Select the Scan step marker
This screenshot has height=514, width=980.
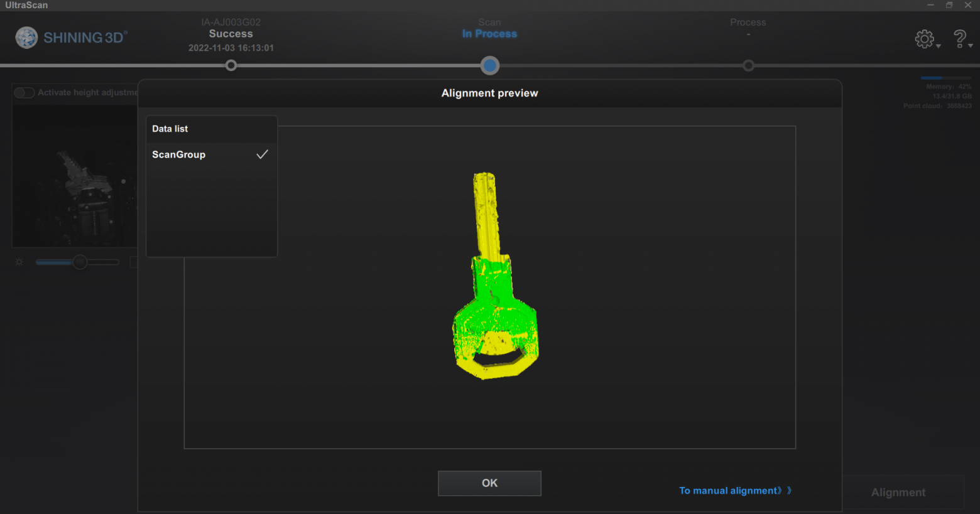490,65
